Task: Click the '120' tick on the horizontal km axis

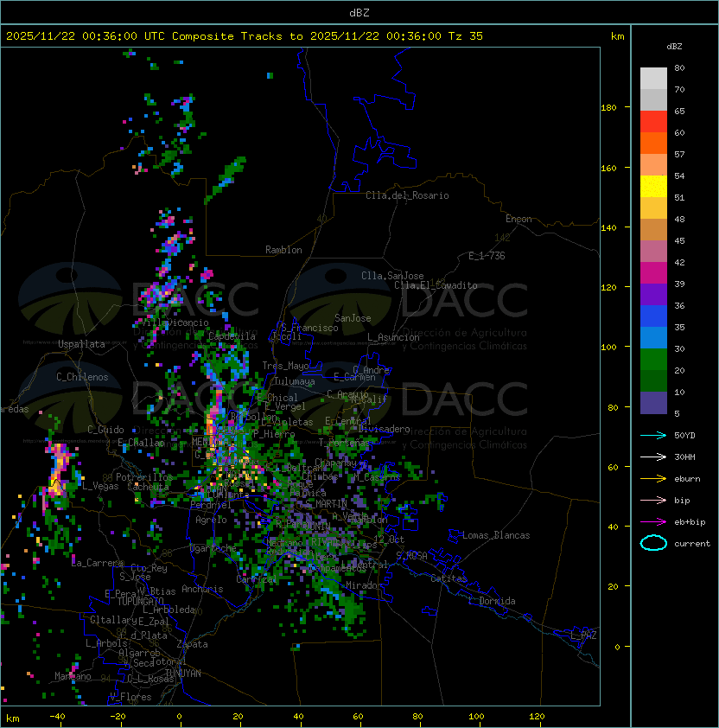Action: pos(537,717)
